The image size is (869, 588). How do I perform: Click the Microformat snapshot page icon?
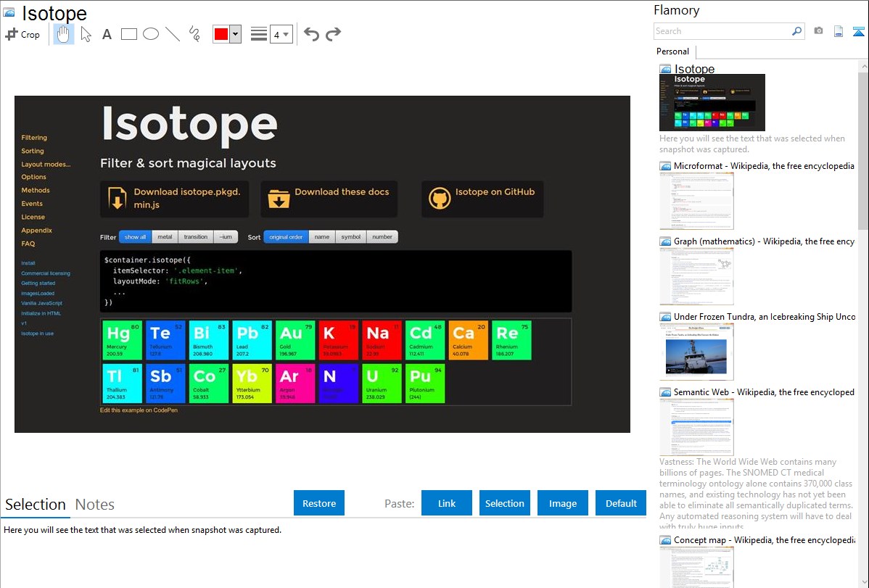[665, 166]
